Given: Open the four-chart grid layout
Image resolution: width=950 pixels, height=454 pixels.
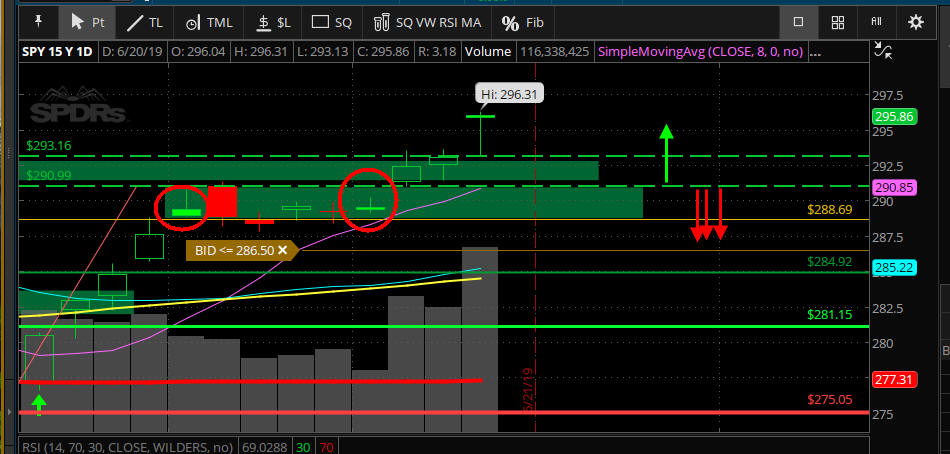Looking at the screenshot, I should (x=838, y=22).
